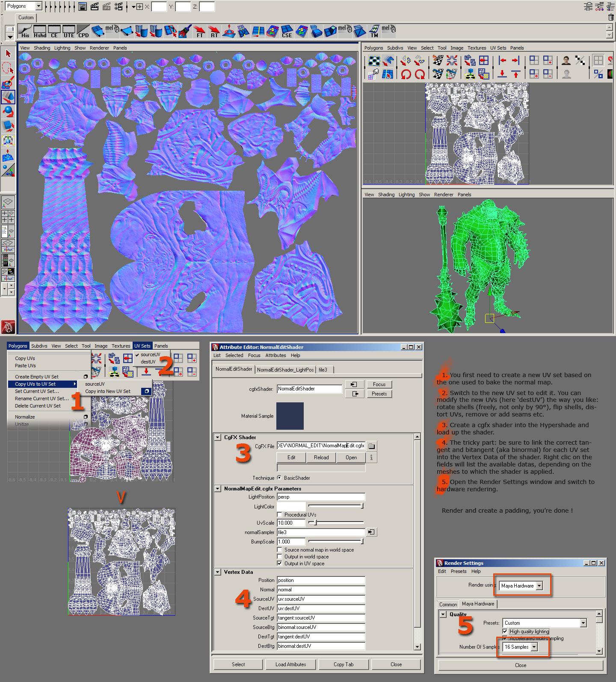Select the Scale tool in left toolbox

[x=8, y=126]
